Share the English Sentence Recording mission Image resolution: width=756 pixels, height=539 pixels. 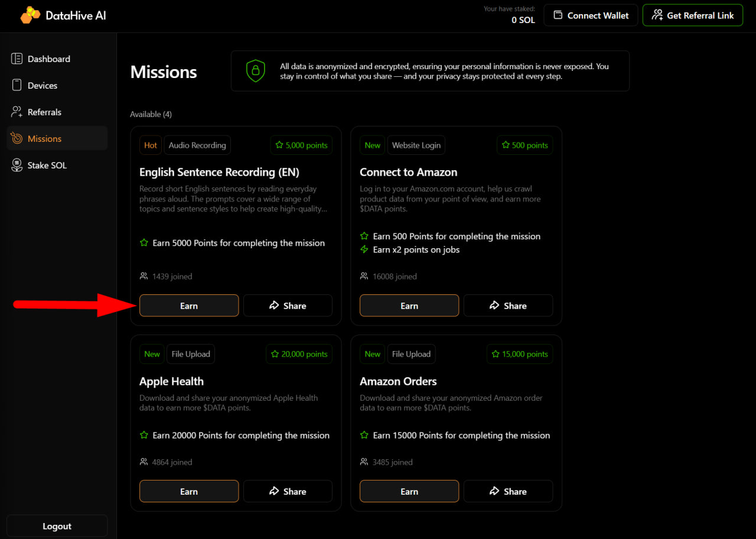tap(288, 306)
